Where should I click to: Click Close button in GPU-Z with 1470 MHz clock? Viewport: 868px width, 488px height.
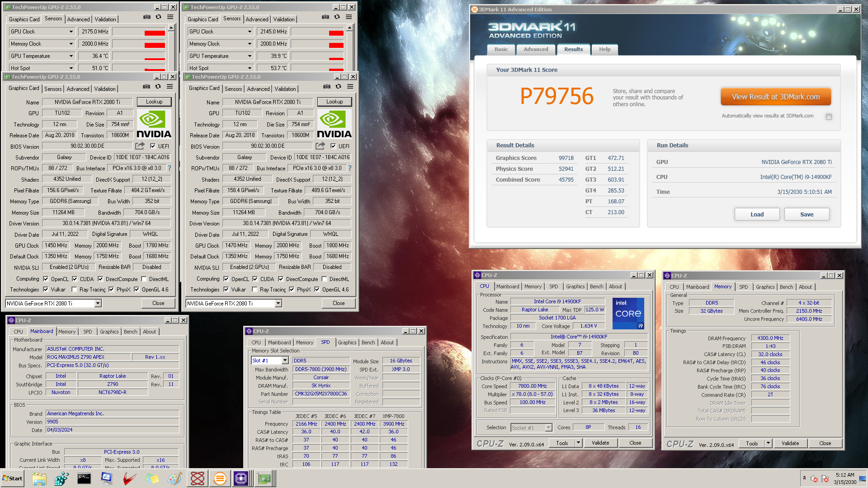click(339, 303)
